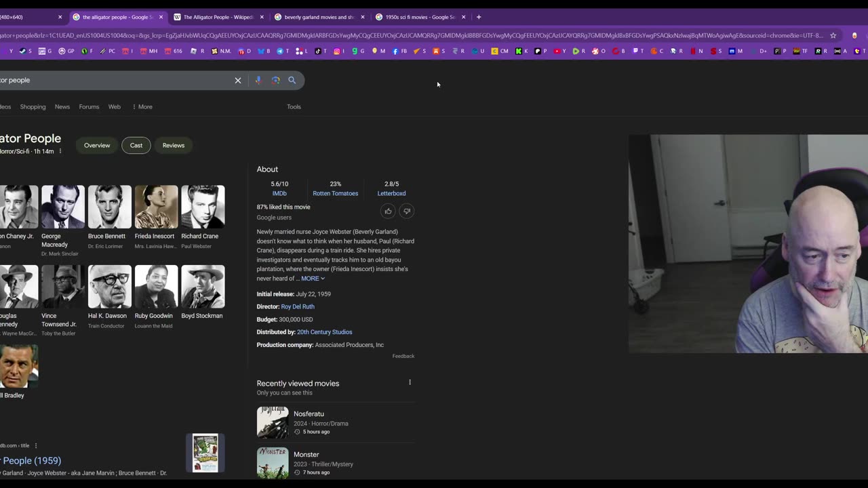Open the N.M. bookmark
Viewport: 868px width, 488px height.
pyautogui.click(x=222, y=51)
